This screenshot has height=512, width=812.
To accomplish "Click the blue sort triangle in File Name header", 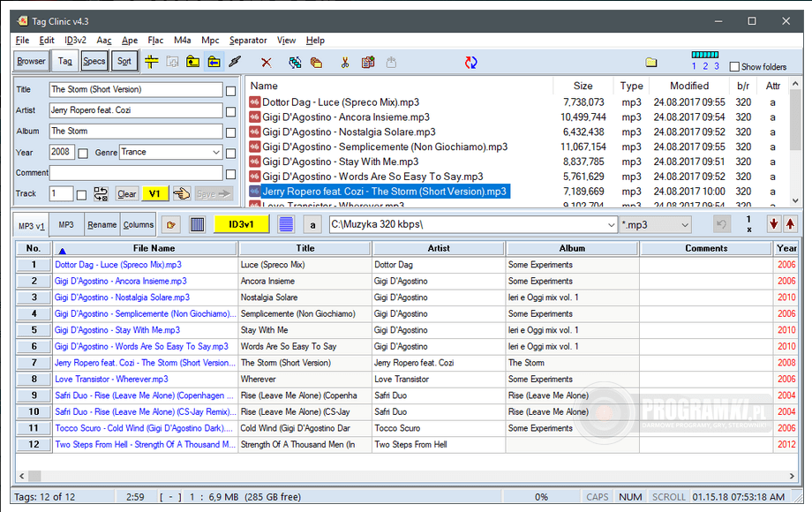I will (x=62, y=251).
